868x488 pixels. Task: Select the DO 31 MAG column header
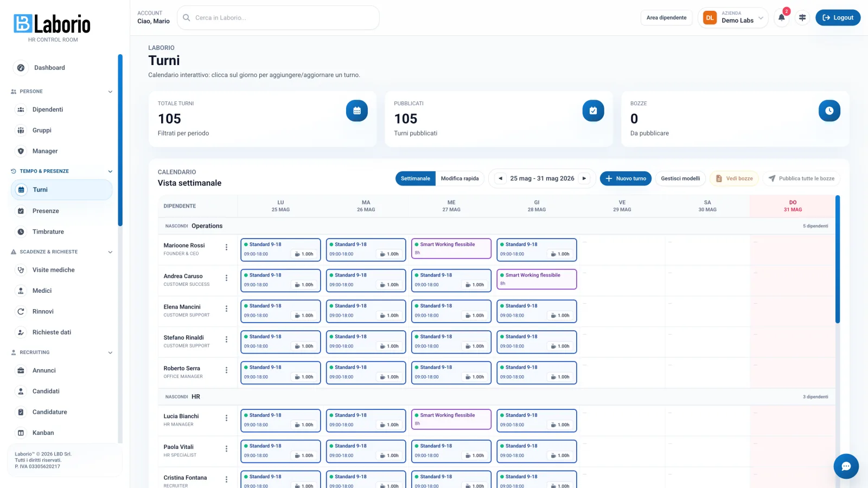pyautogui.click(x=793, y=206)
